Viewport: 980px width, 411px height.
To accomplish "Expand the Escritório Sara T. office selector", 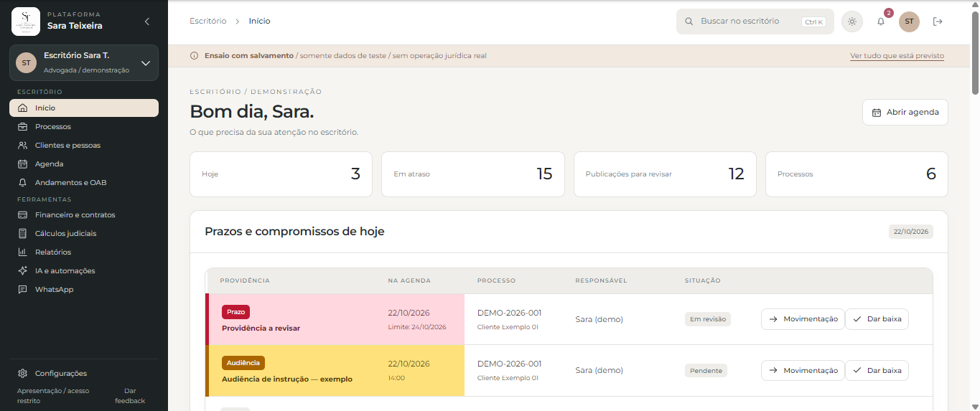I will click(x=84, y=62).
